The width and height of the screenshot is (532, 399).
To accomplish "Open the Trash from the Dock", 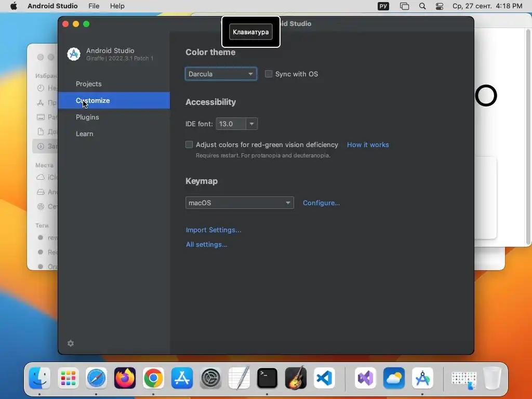I will 492,378.
